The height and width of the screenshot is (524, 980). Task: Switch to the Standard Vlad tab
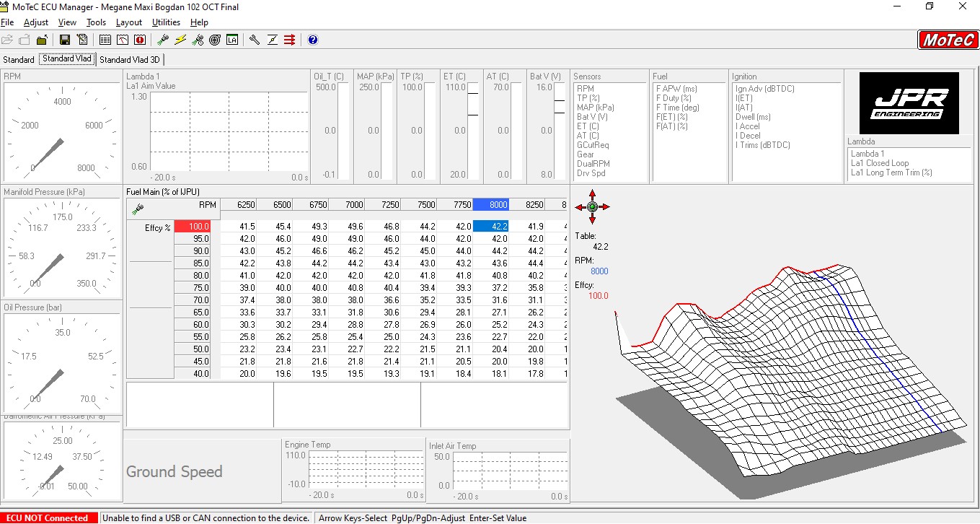click(67, 59)
